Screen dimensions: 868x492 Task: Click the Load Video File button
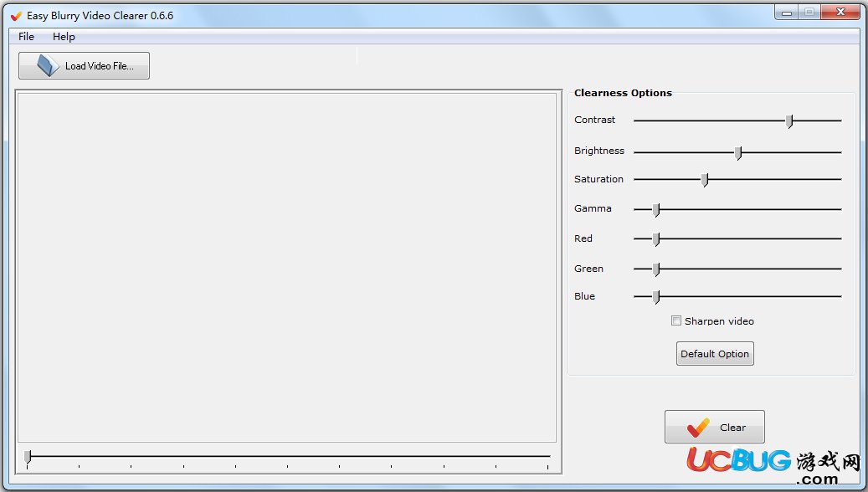(85, 66)
